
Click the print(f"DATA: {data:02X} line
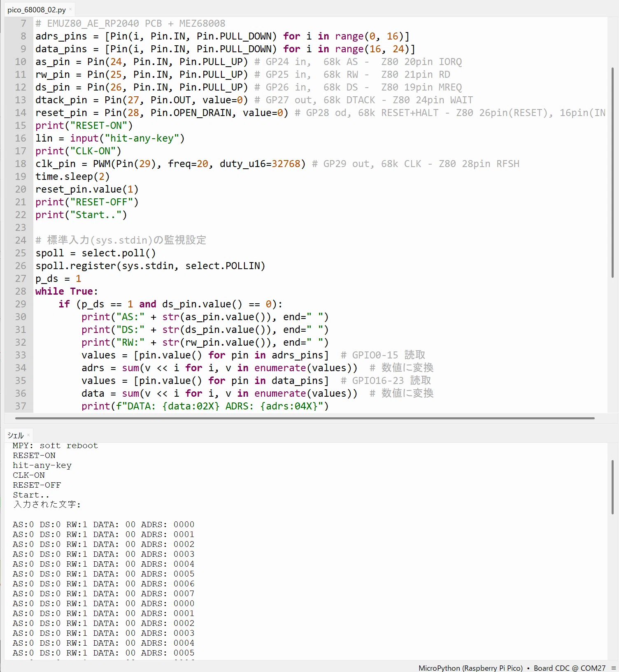tap(205, 406)
